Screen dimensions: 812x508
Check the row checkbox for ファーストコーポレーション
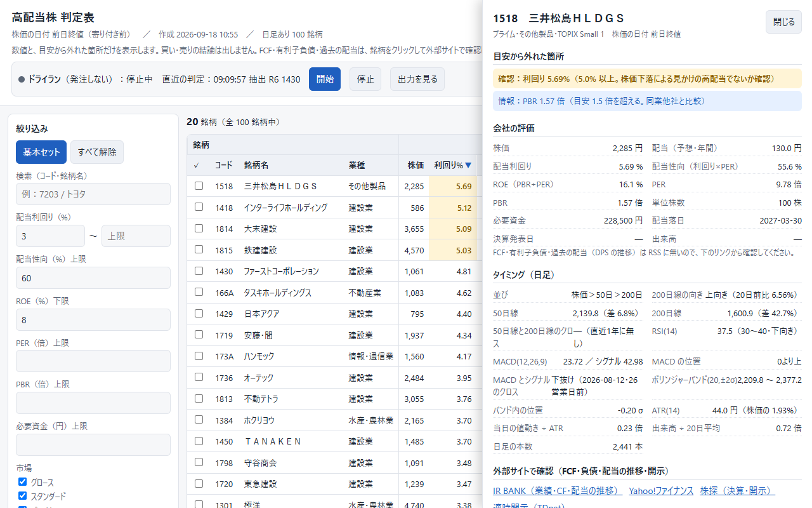[199, 271]
